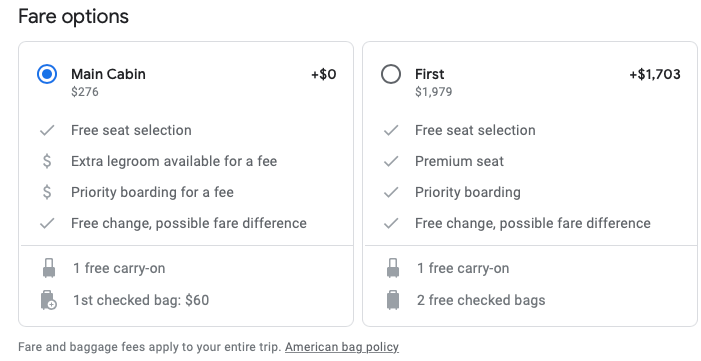Image resolution: width=701 pixels, height=361 pixels.
Task: Click the 2 free checked bags text
Action: [x=481, y=300]
